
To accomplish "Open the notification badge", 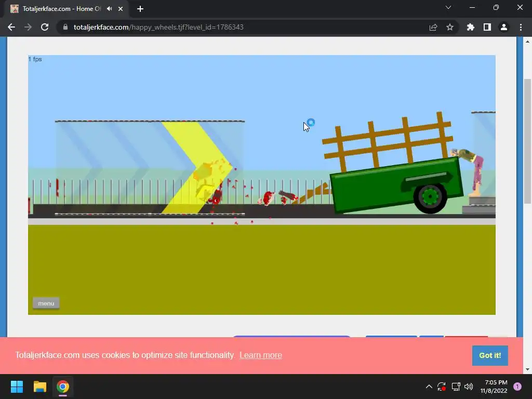I will click(x=517, y=387).
